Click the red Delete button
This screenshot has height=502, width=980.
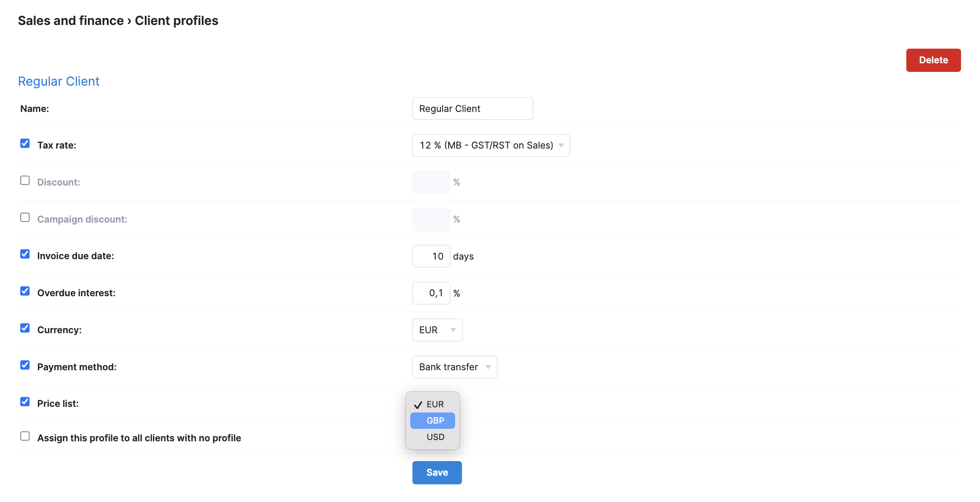pos(933,60)
